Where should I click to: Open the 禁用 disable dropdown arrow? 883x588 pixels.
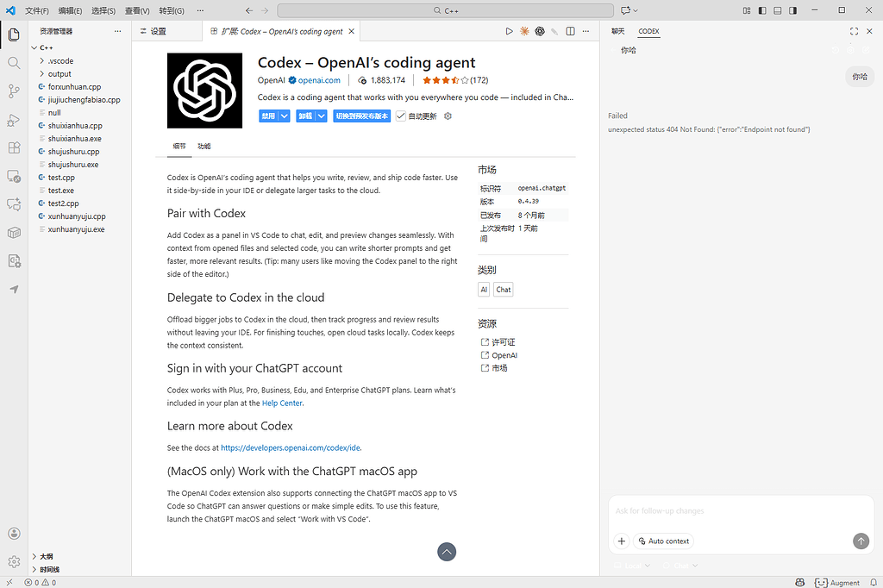(285, 116)
